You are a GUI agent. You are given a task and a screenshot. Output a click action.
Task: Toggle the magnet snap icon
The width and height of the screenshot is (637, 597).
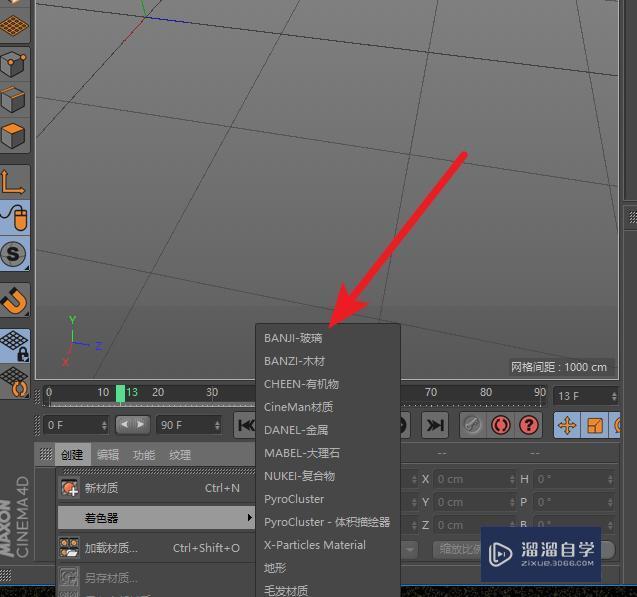click(15, 301)
